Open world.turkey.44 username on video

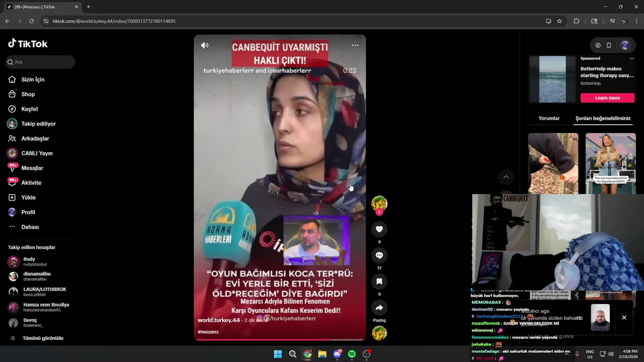pyautogui.click(x=219, y=320)
